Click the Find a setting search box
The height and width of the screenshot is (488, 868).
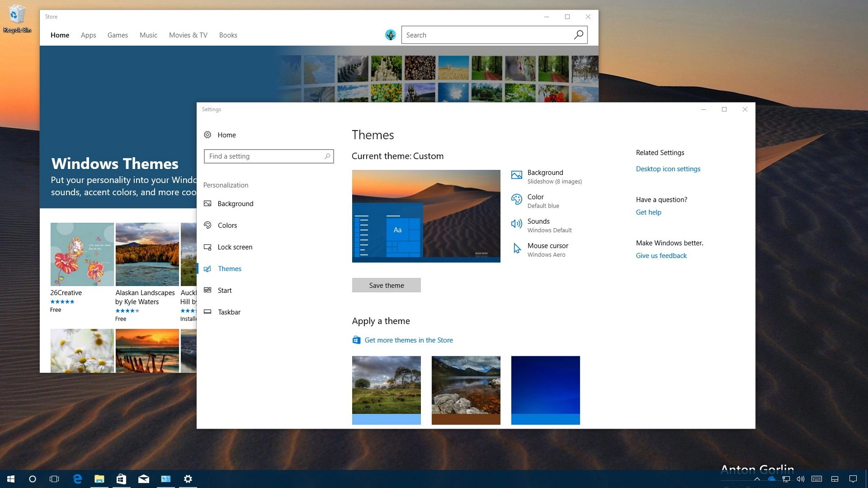click(264, 156)
